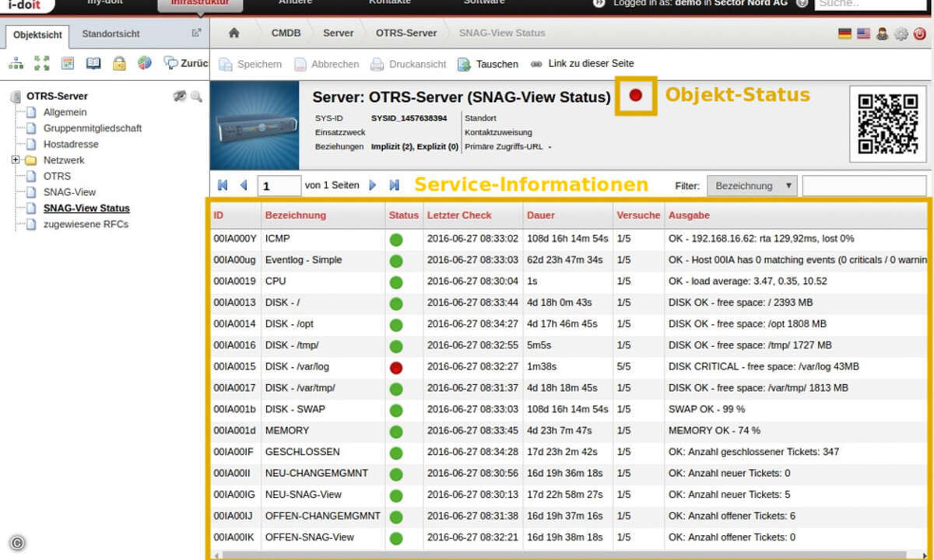Open the hierarchy tree view icon
Image resolution: width=934 pixels, height=560 pixels.
click(16, 64)
